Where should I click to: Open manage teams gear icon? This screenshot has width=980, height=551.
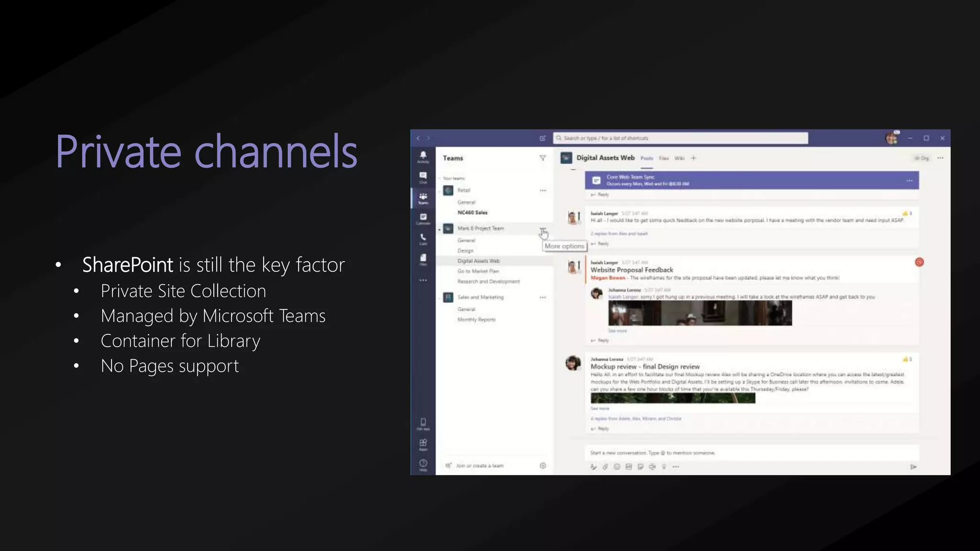[x=543, y=465]
